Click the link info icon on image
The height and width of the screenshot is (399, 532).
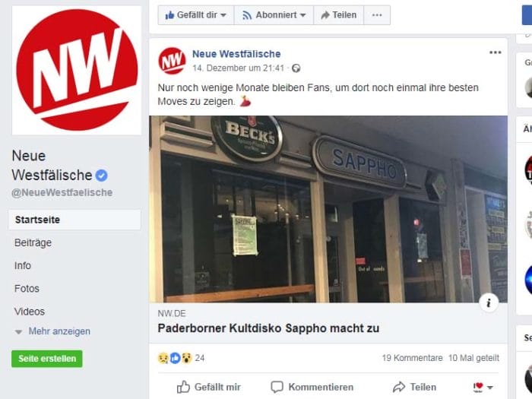tap(489, 302)
